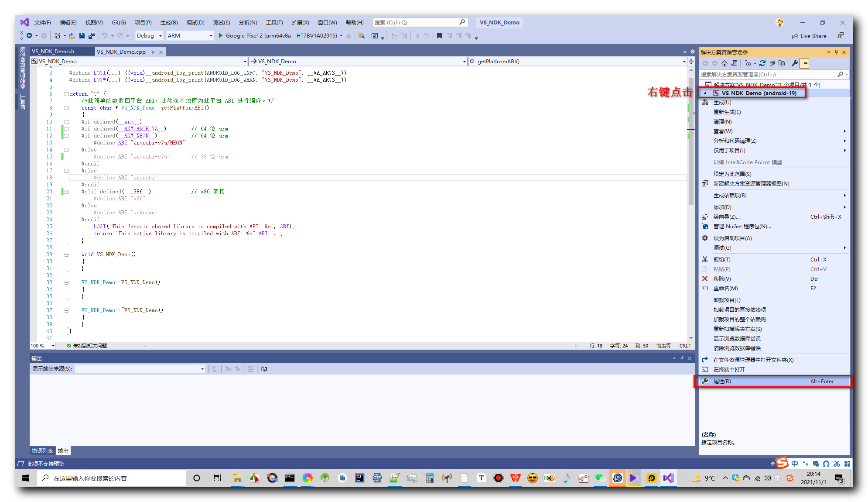
Task: Open Solution Explorer window options dropdown
Action: (828, 52)
